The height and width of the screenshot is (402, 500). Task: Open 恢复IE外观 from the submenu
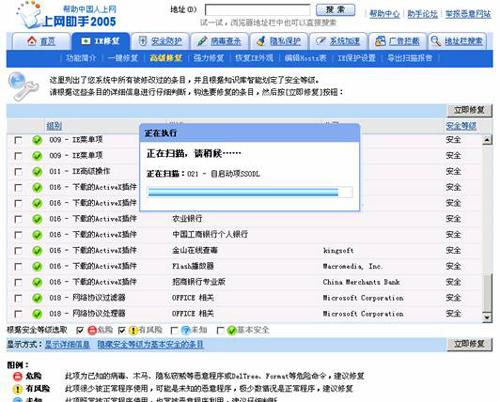tap(254, 58)
